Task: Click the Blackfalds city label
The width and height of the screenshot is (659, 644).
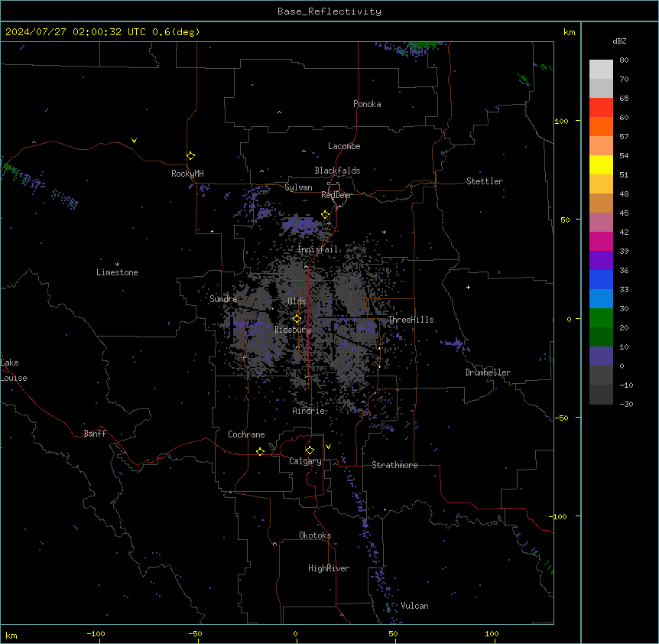Action: pos(337,171)
